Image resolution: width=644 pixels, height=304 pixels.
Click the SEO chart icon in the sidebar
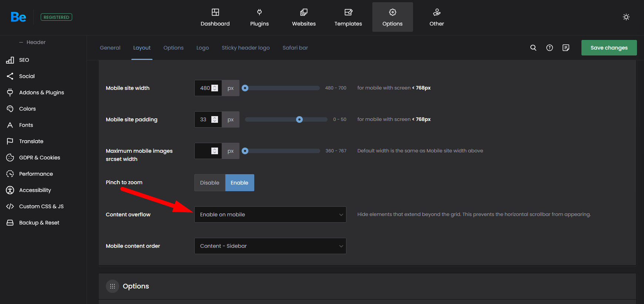pyautogui.click(x=10, y=60)
